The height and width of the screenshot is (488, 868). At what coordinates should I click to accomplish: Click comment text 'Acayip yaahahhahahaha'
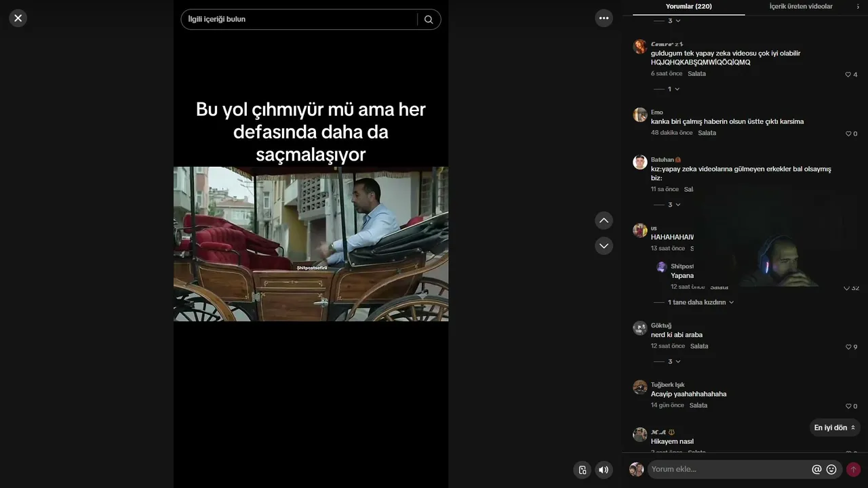coord(688,394)
